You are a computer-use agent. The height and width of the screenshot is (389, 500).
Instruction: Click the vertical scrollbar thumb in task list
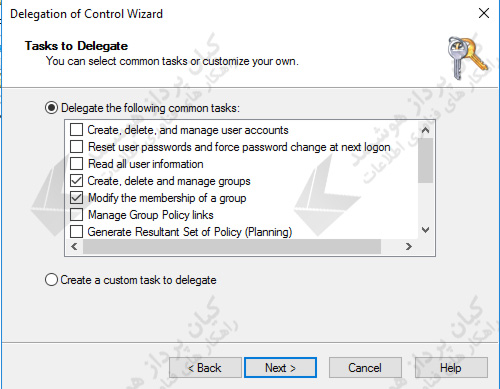(425, 161)
